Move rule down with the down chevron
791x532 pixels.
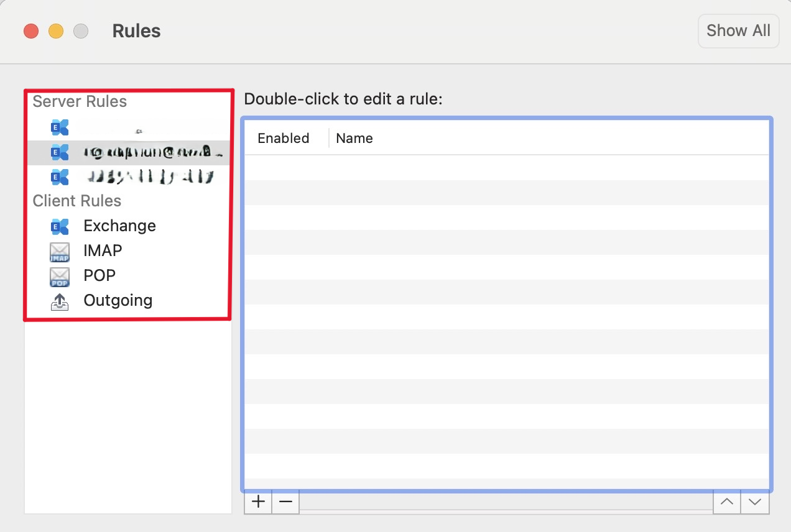[755, 502]
